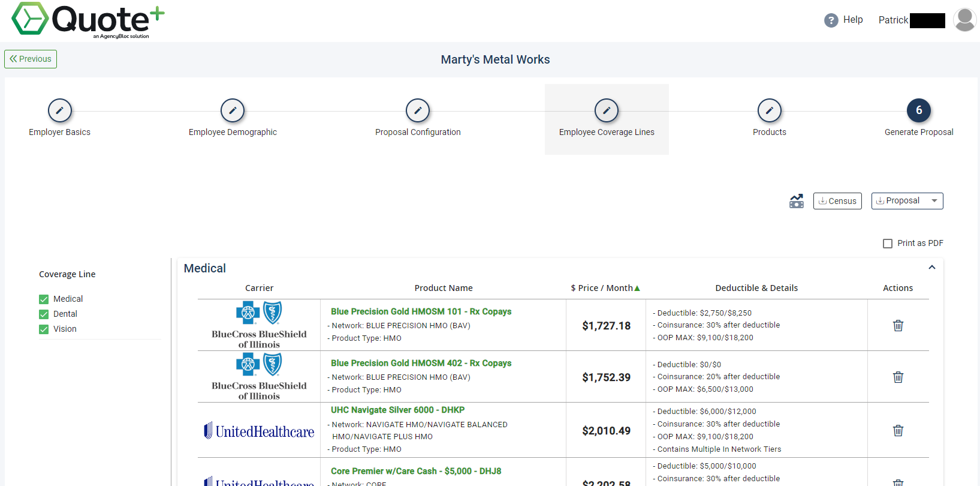Open Blue Precision Gold HMOSM 402 link
Image resolution: width=980 pixels, height=486 pixels.
point(421,363)
